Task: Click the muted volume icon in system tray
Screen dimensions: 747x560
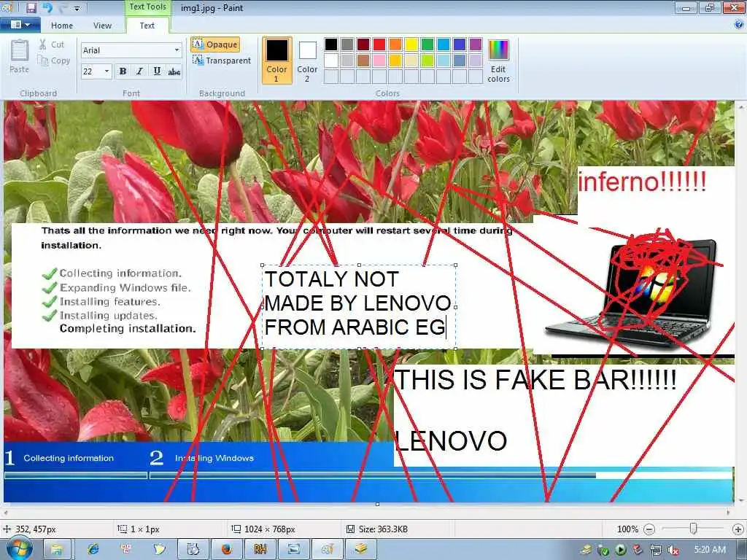Action: click(673, 550)
